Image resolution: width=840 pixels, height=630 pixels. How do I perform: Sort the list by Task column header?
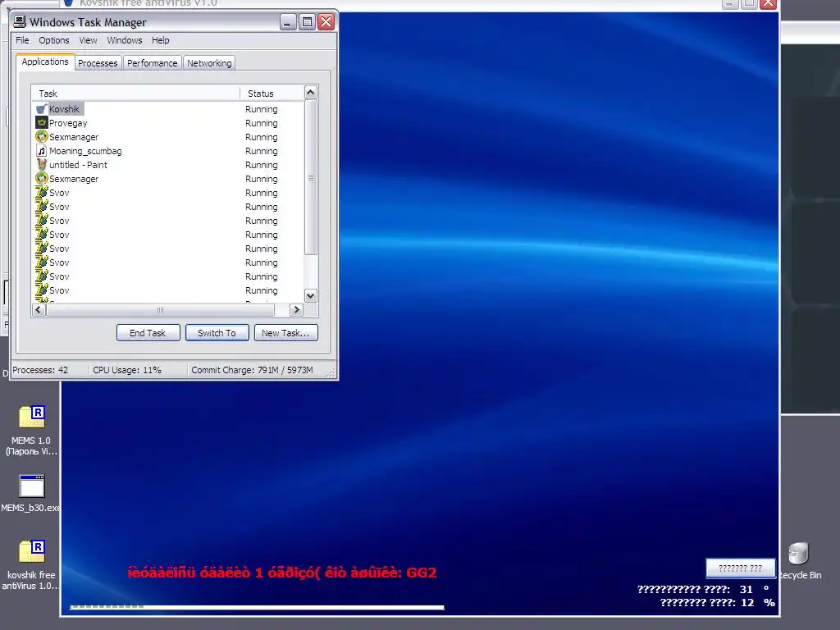click(135, 94)
